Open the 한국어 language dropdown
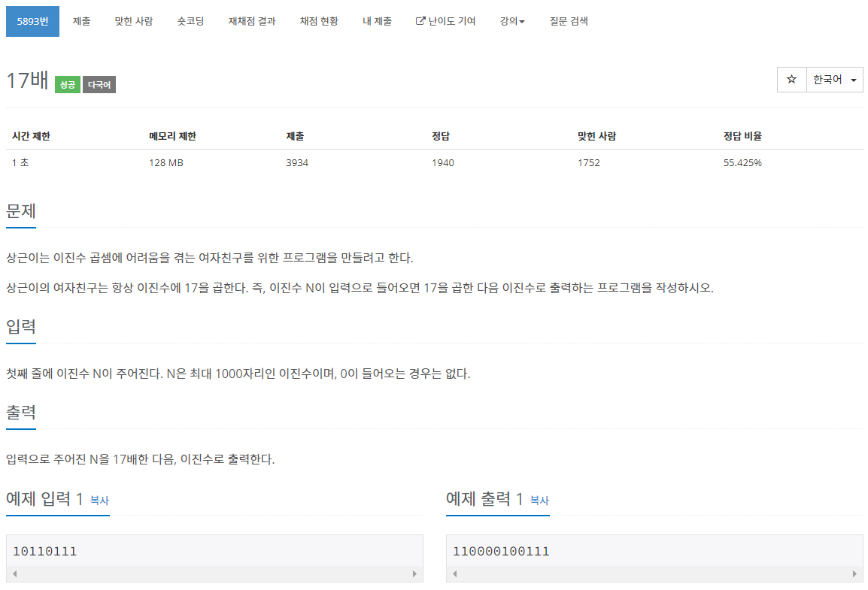The width and height of the screenshot is (868, 590). click(x=835, y=80)
